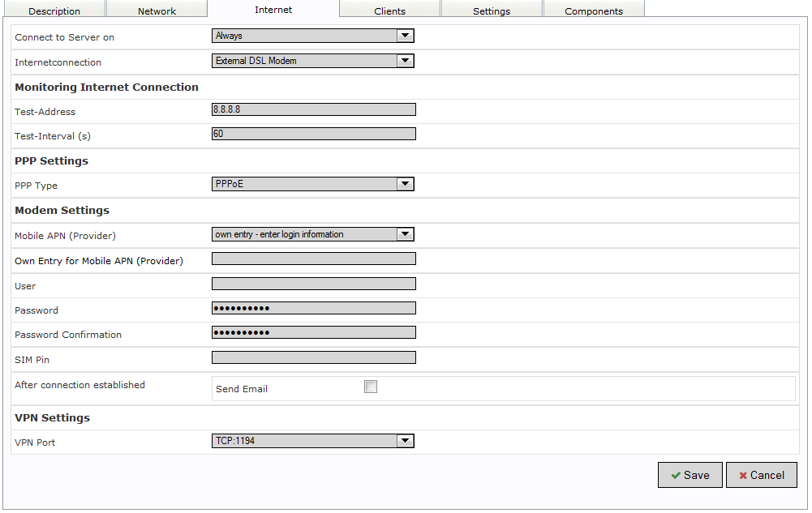Screen dimensions: 812x513
Task: Focus the SIM Pin input field
Action: click(313, 357)
